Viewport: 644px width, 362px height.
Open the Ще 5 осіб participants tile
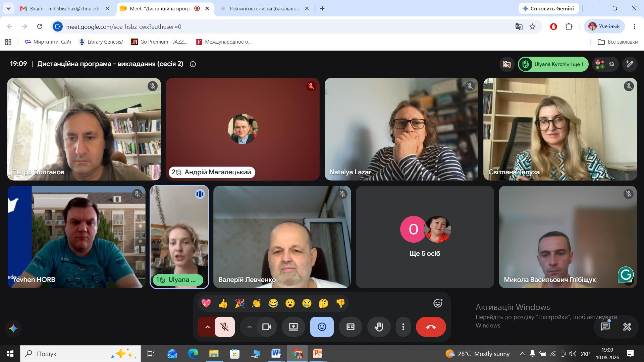coord(425,237)
